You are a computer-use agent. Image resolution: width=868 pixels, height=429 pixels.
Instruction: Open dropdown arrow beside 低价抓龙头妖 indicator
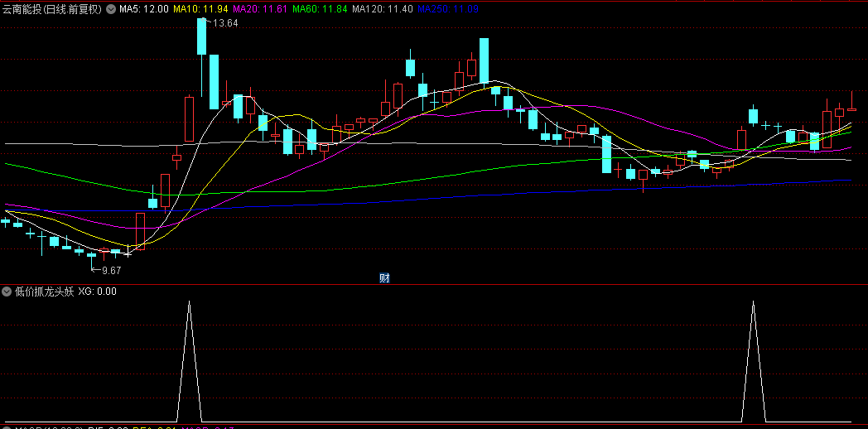pos(7,292)
